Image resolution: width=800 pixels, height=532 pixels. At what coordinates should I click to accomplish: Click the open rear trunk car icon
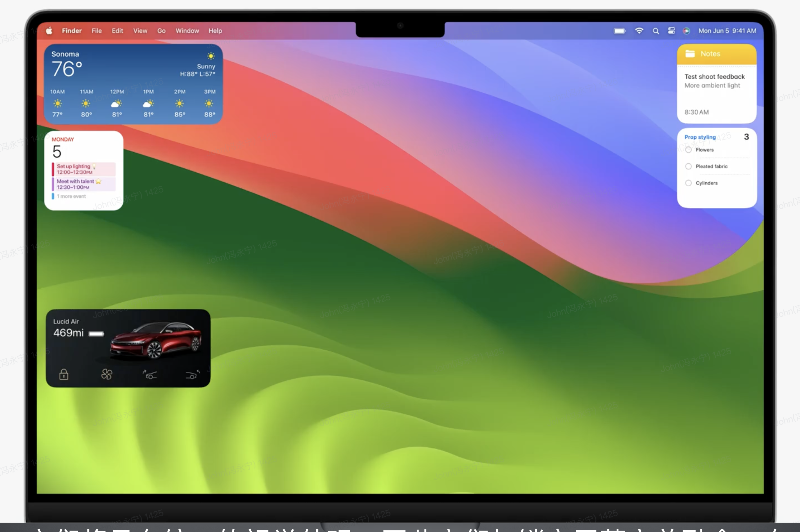click(x=192, y=375)
